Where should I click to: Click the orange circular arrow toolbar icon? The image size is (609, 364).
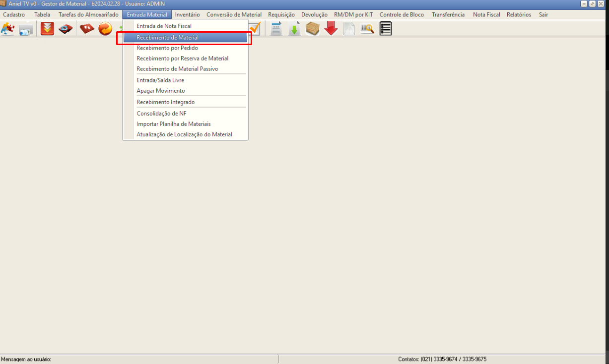tap(105, 29)
